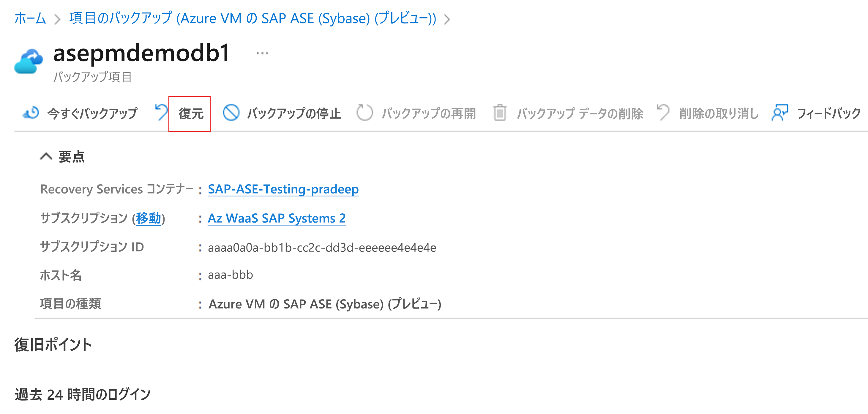Collapse the 要点 section chevron
The image size is (868, 414).
click(x=46, y=156)
